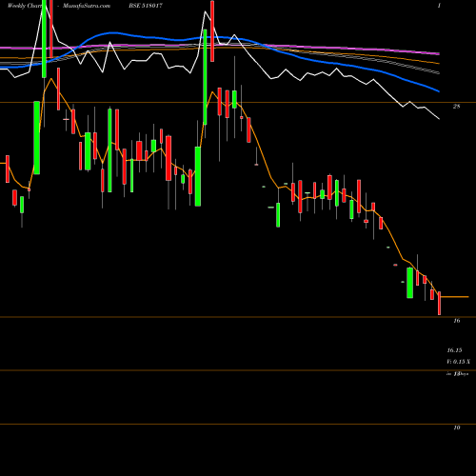This screenshot has height=476, width=476.
Task: Click the '16.15' last price value
Action: (x=454, y=350)
